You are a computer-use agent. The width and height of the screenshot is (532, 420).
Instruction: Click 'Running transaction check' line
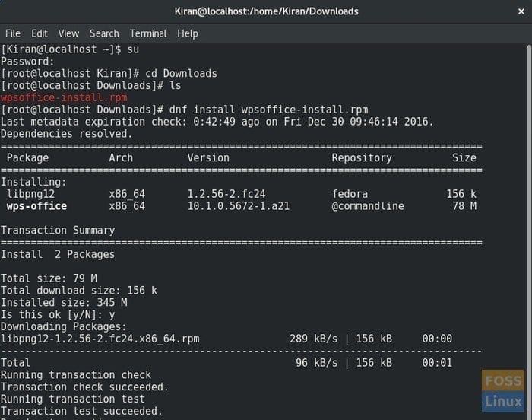76,375
